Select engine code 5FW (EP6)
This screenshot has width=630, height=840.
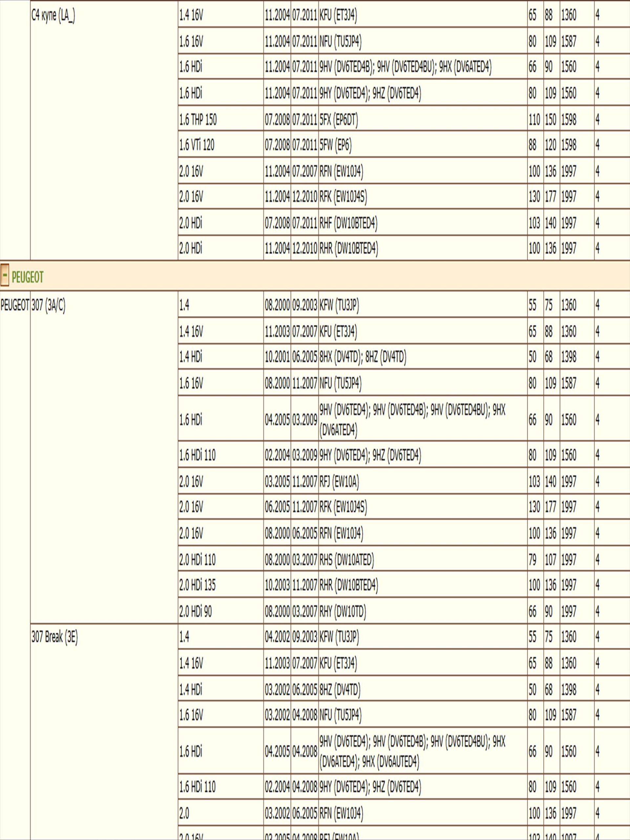pos(336,145)
